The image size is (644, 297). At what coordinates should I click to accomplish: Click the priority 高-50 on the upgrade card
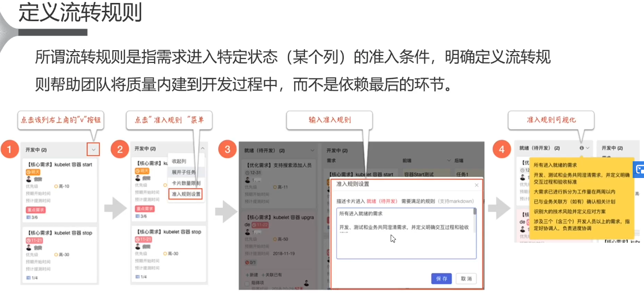pyautogui.click(x=280, y=239)
